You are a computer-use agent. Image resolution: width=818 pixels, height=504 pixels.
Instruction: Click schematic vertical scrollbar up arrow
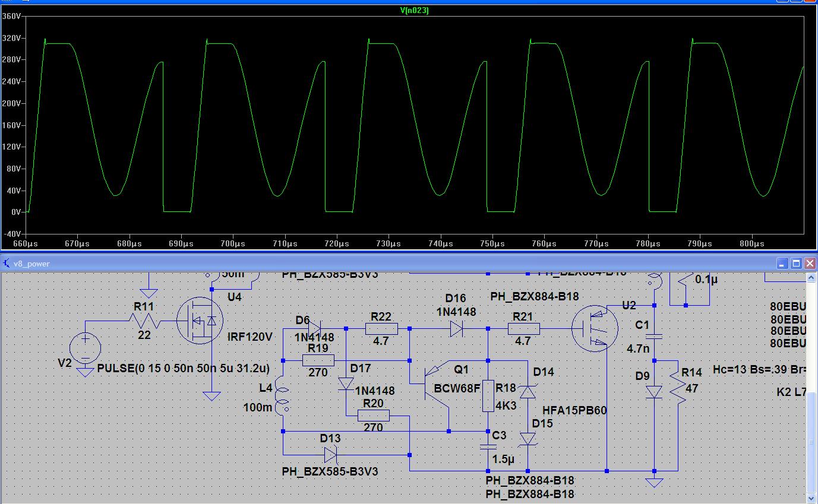(x=811, y=278)
